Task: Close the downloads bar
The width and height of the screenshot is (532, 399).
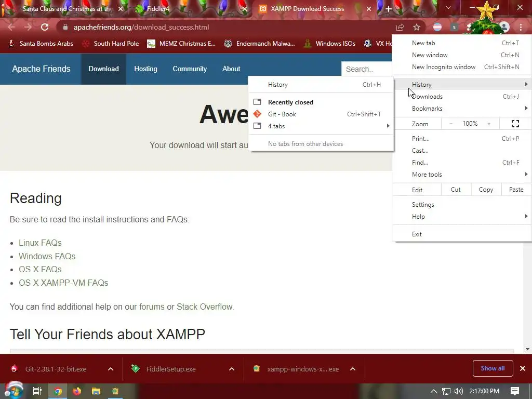Action: (x=523, y=368)
